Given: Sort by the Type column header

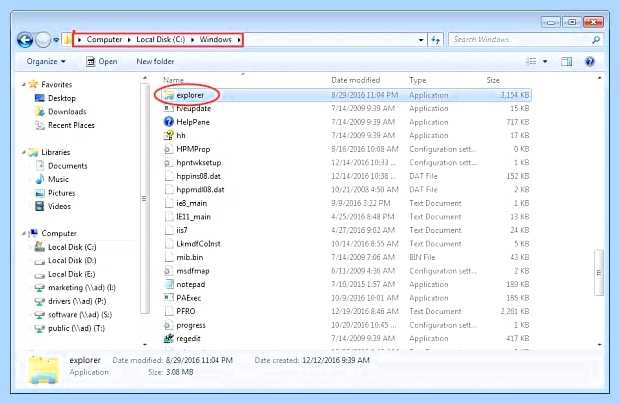Looking at the screenshot, I should [418, 80].
